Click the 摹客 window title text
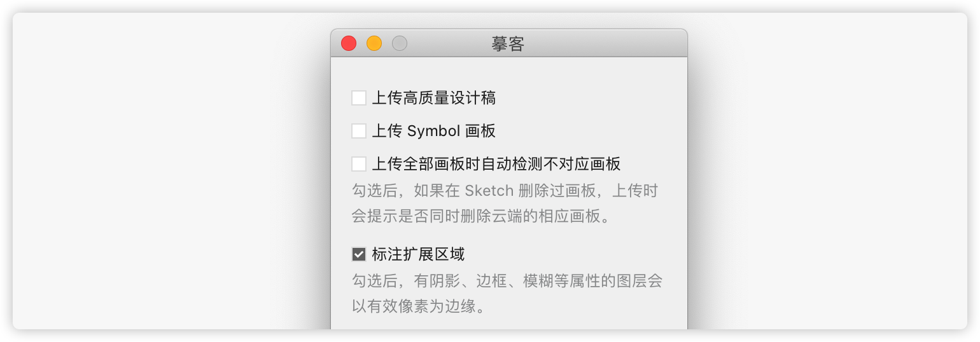 pos(508,44)
